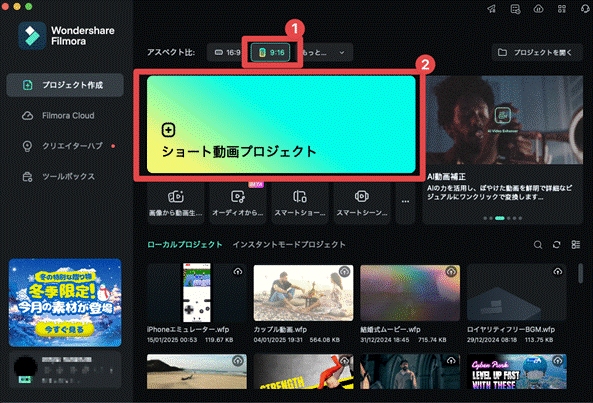Click the project list vertical scrollbar
This screenshot has width=593, height=403.
581,273
